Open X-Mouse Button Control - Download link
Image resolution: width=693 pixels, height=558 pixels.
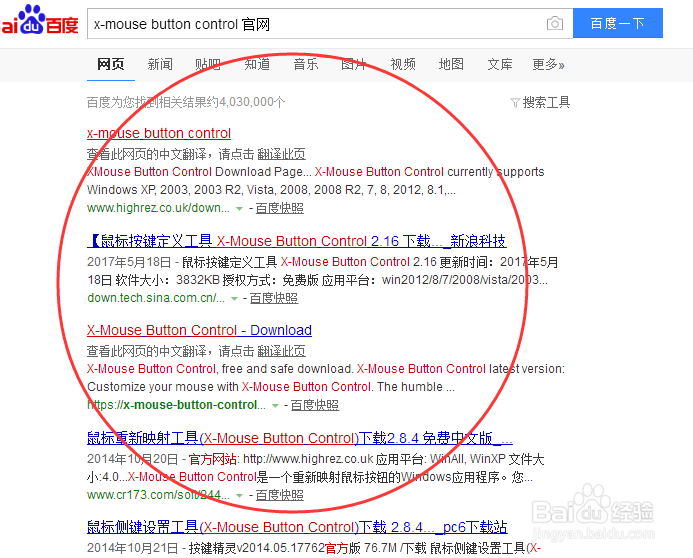(x=199, y=330)
